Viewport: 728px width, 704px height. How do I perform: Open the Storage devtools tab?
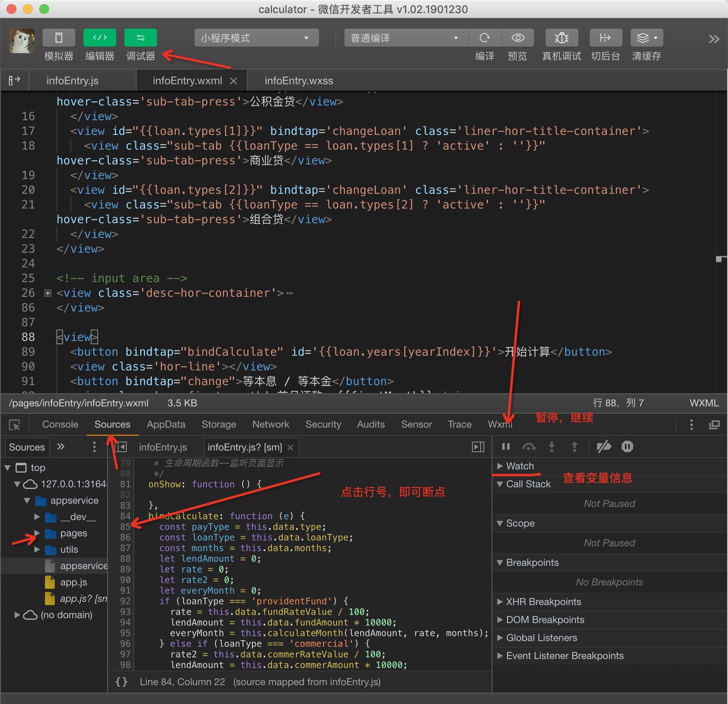[219, 424]
